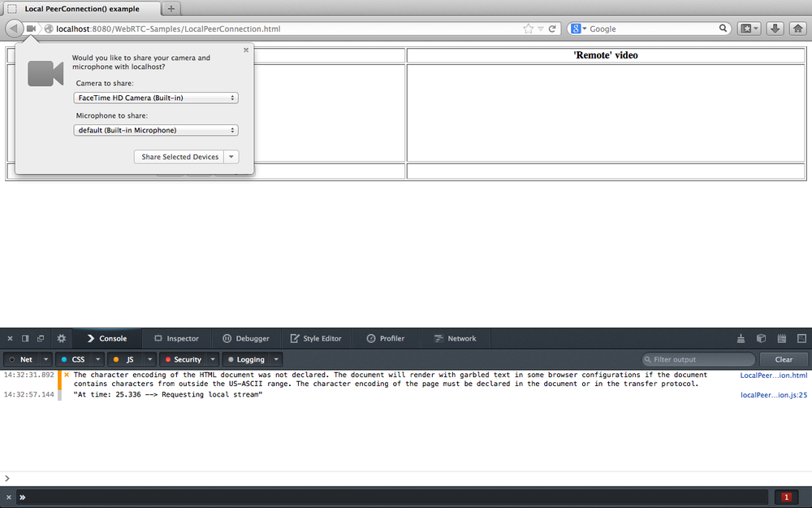Click inside the Filter output field
This screenshot has width=812, height=508.
pyautogui.click(x=697, y=358)
